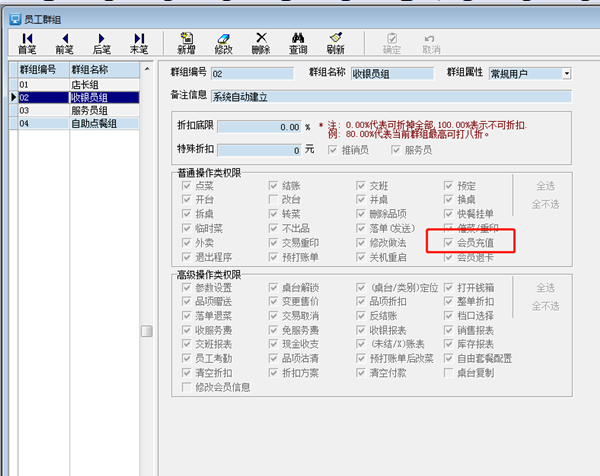Click the 折扣底限 percentage field
The image size is (600, 476).
pyautogui.click(x=259, y=127)
